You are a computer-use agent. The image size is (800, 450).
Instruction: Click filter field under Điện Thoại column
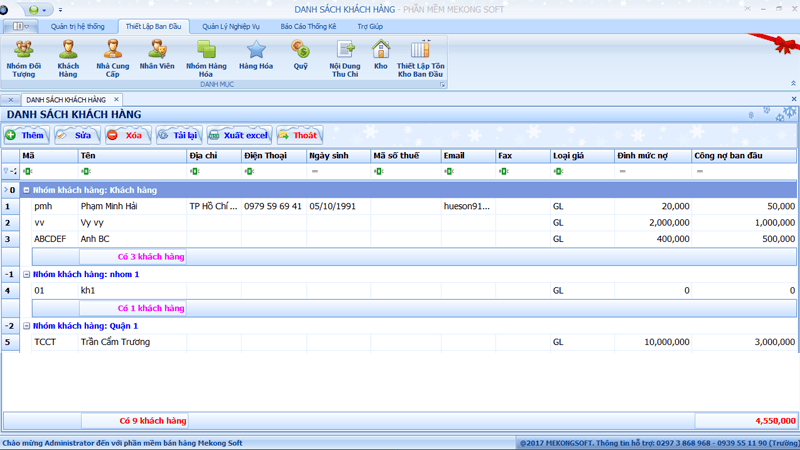273,171
